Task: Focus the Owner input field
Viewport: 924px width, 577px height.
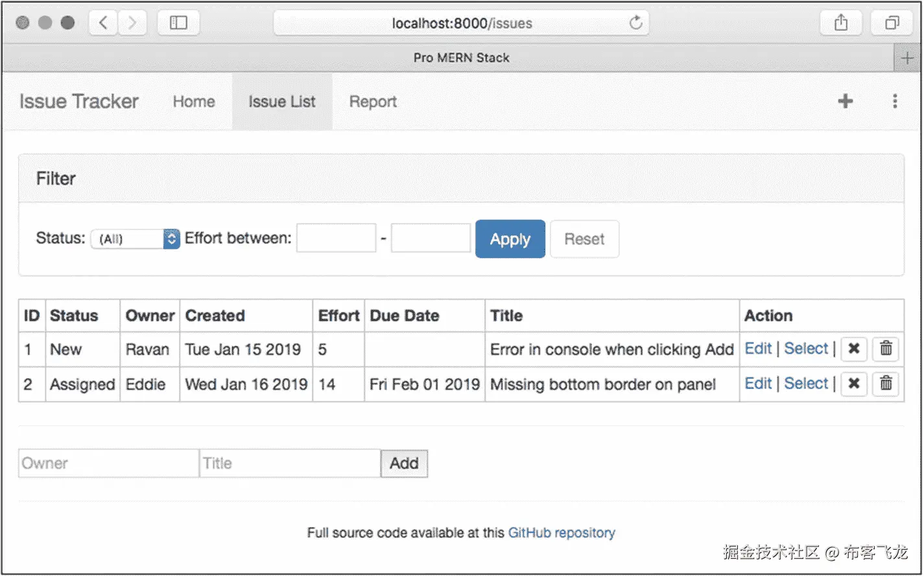Action: (108, 464)
